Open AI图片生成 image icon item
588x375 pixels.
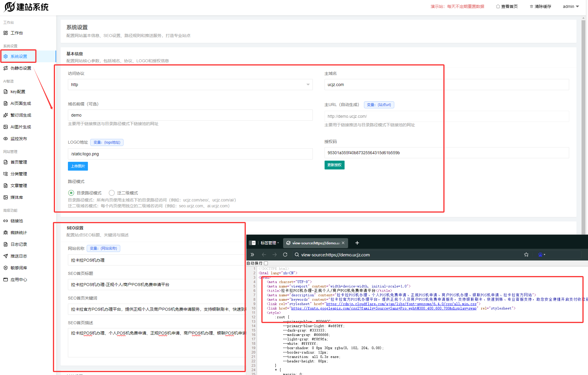[6, 127]
